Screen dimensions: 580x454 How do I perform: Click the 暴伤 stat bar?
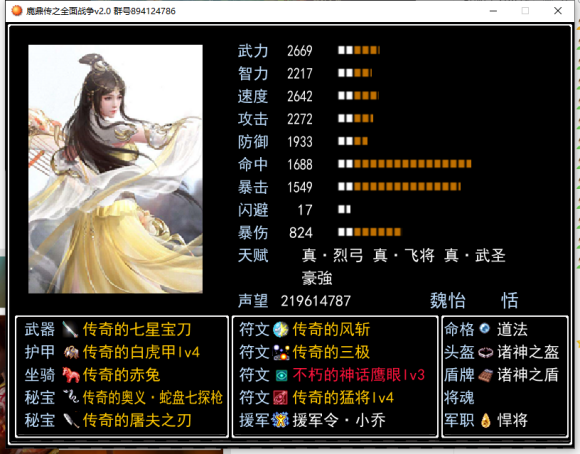[x=369, y=232]
